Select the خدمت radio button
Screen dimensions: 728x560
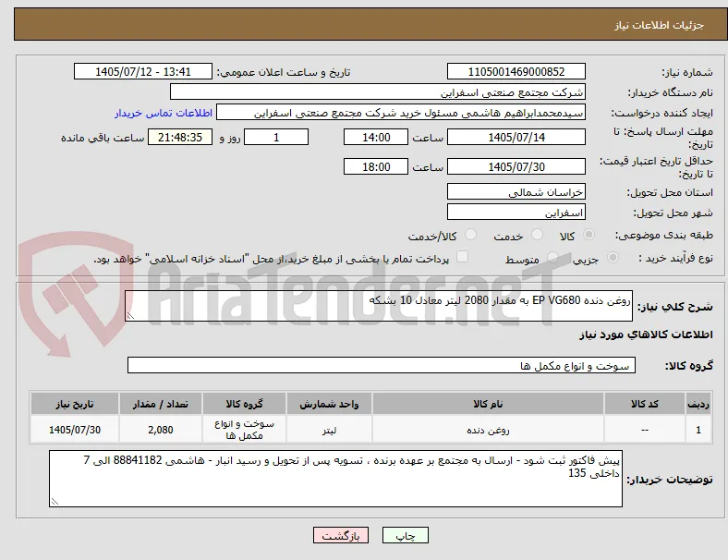point(537,235)
